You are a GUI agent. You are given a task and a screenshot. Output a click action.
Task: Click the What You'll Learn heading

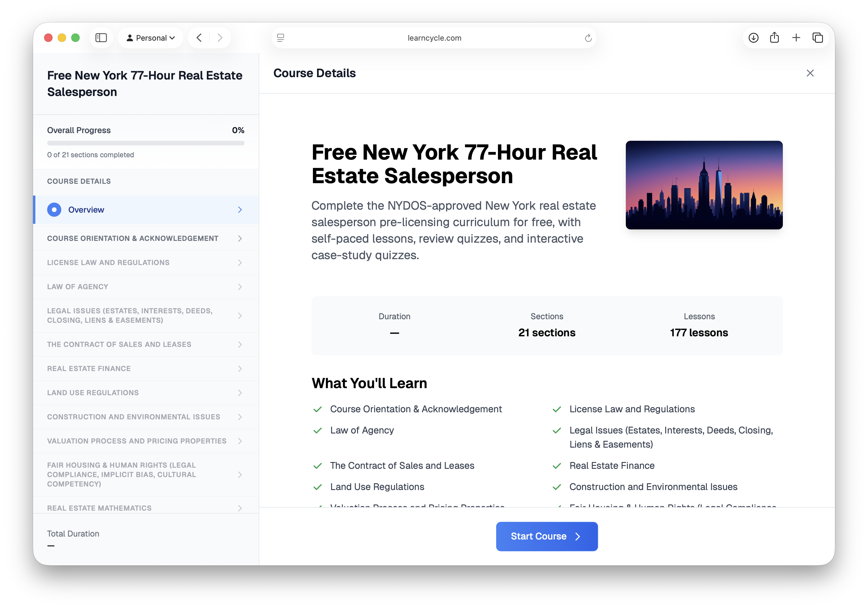pos(369,383)
